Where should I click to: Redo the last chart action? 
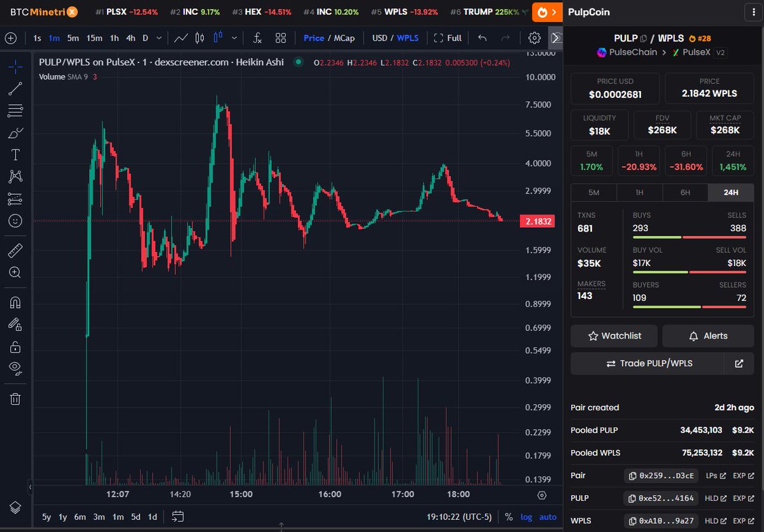[506, 38]
